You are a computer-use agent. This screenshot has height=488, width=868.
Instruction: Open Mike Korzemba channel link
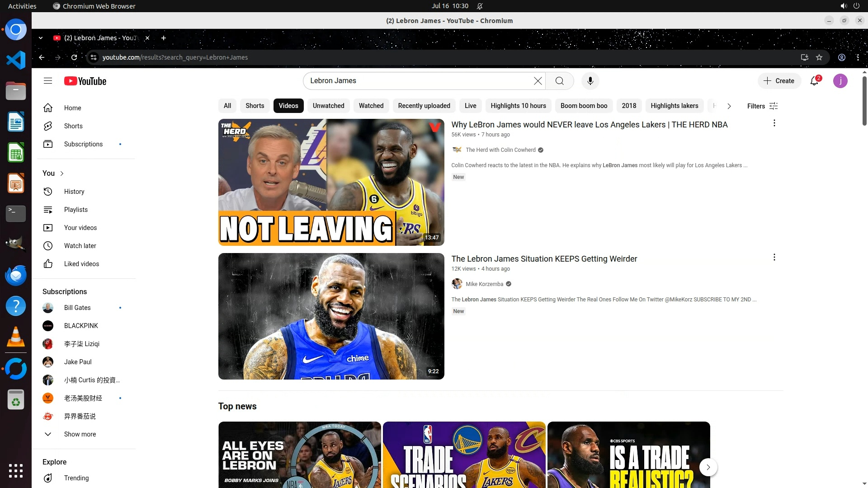[484, 284]
